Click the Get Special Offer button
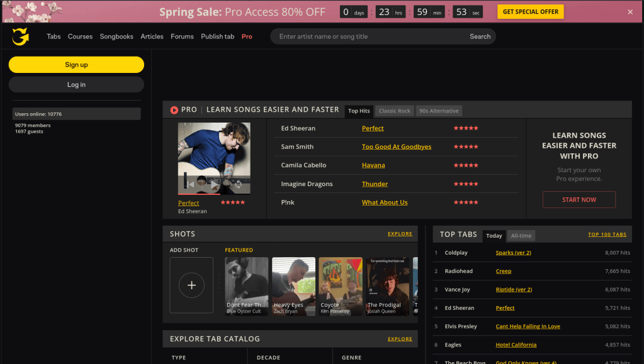Screen dimensions: 644x364 [530, 12]
